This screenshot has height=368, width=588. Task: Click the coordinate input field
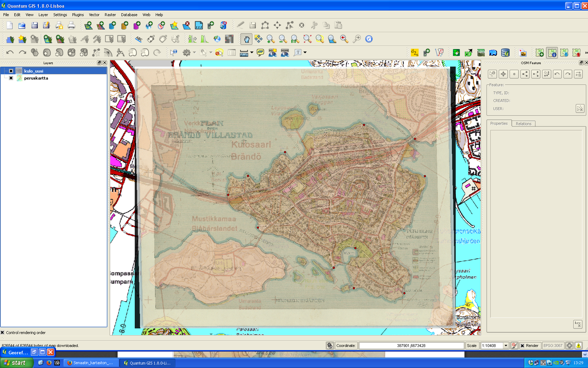(411, 346)
